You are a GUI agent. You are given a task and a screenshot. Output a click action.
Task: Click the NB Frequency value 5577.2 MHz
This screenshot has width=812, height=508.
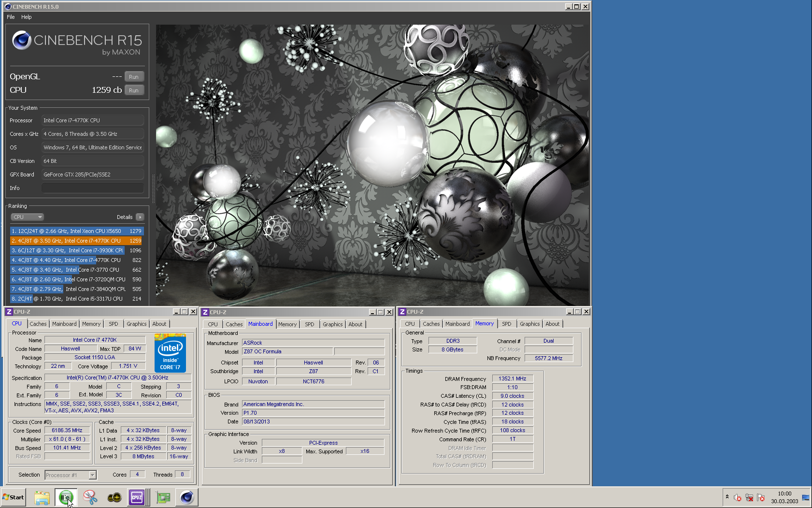pos(549,358)
